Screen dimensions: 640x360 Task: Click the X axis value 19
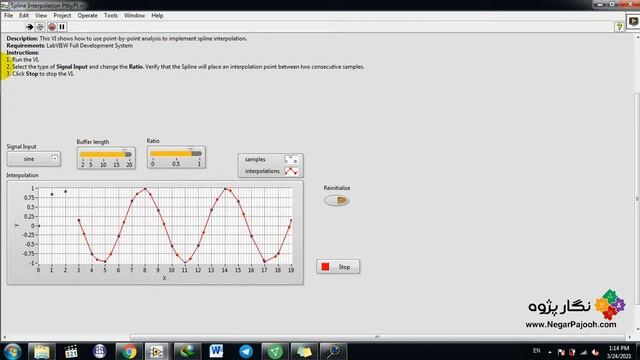point(291,270)
